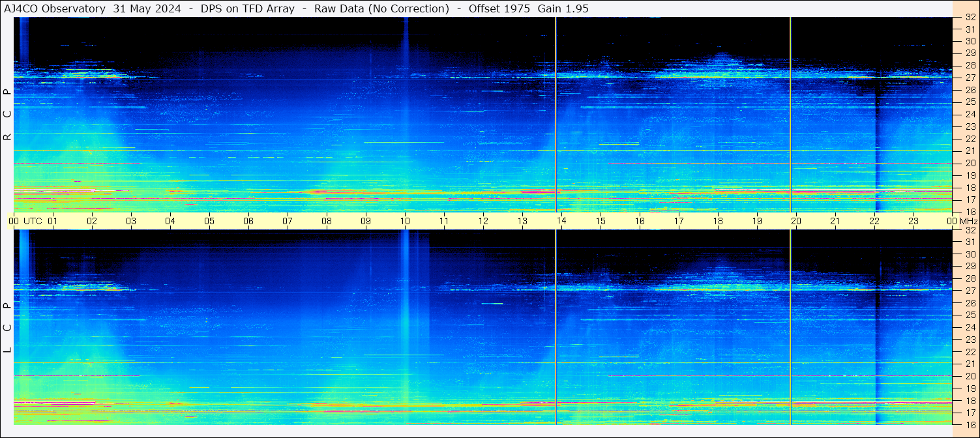
Task: Click the 21 MHz label on the LCP frequency scale
Action: click(x=970, y=364)
